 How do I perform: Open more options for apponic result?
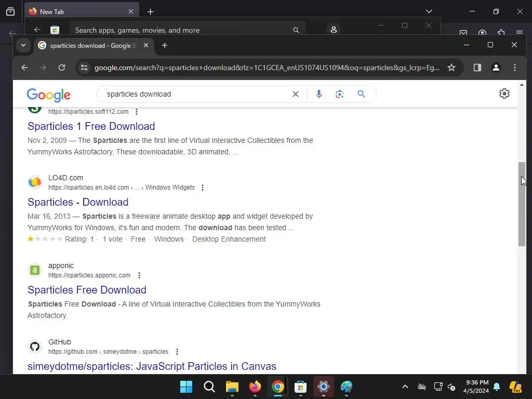coord(139,275)
